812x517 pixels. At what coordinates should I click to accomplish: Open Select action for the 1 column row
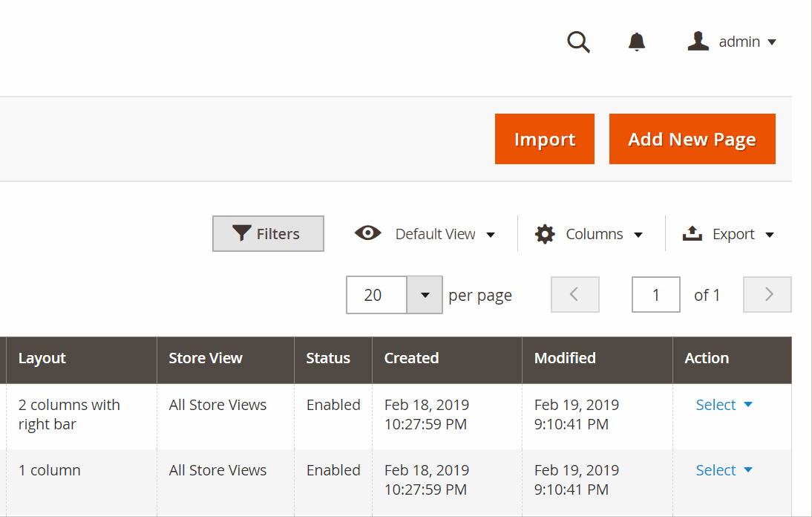tap(724, 470)
